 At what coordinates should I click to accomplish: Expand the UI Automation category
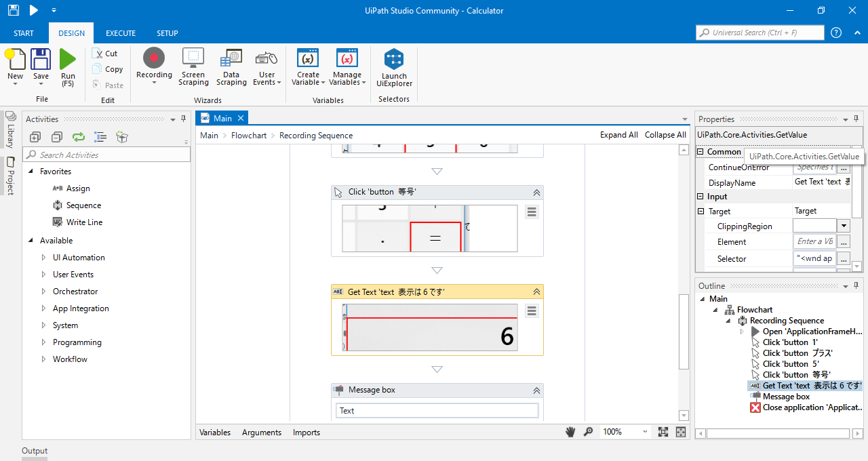44,258
